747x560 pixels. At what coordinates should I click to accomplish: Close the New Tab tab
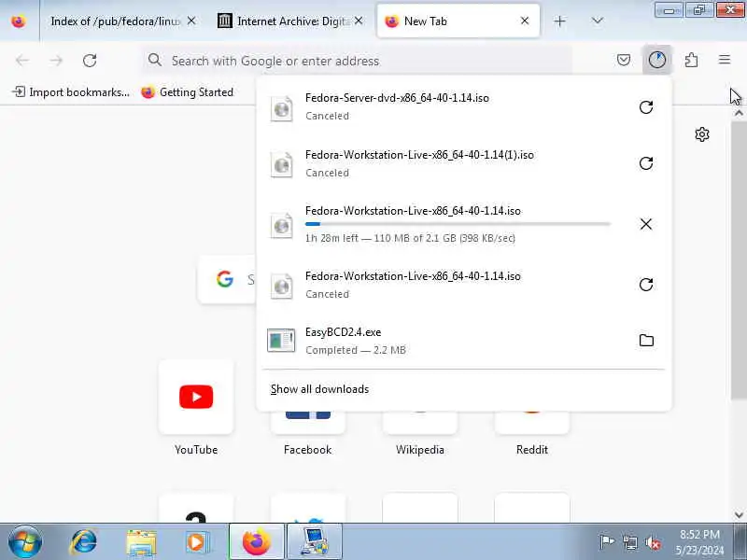525,21
